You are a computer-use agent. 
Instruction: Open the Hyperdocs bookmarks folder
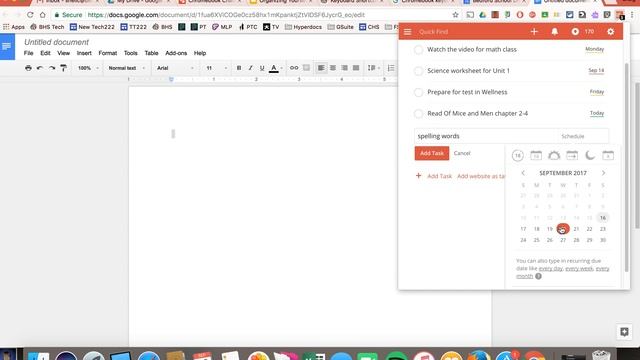(x=303, y=27)
